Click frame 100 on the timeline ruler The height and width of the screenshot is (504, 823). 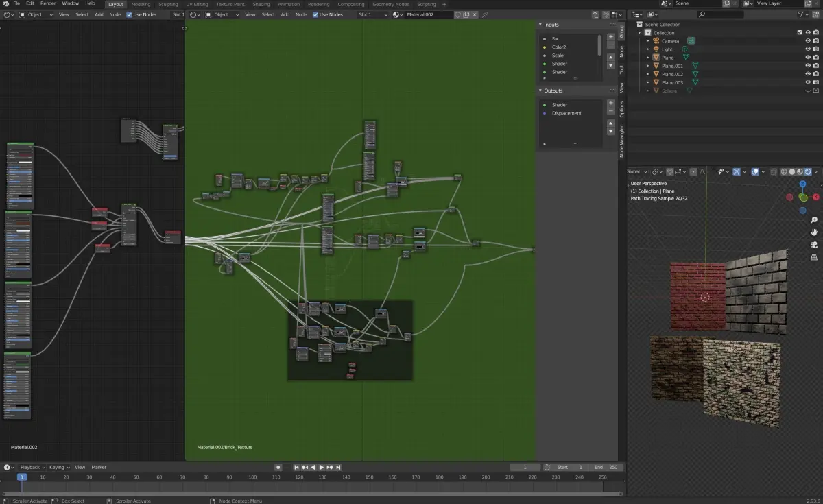click(x=252, y=477)
